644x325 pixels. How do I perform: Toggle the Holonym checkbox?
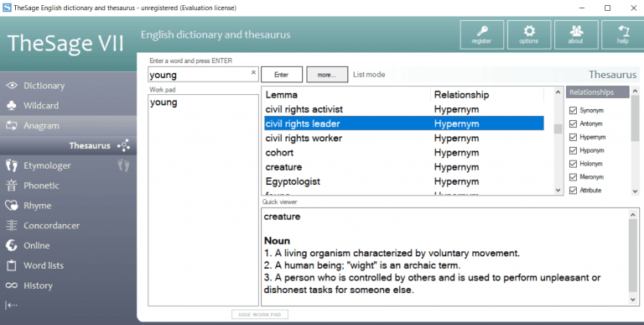(x=573, y=164)
